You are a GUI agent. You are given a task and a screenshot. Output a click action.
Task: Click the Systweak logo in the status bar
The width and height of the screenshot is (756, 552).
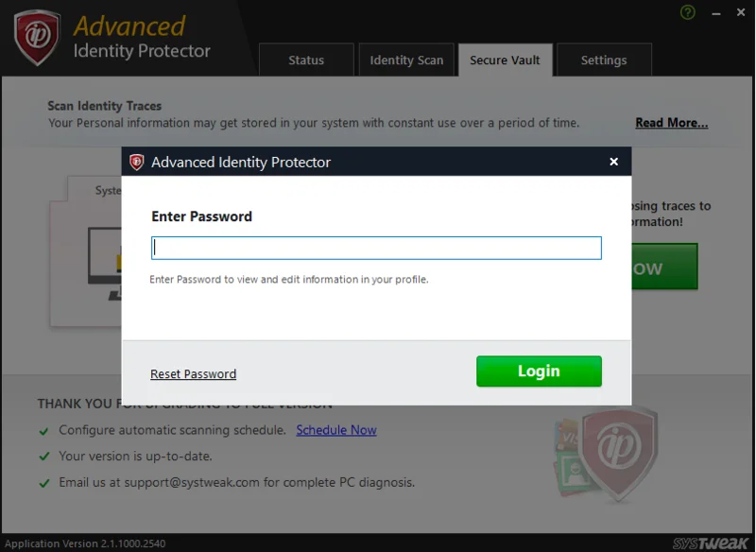coord(711,543)
